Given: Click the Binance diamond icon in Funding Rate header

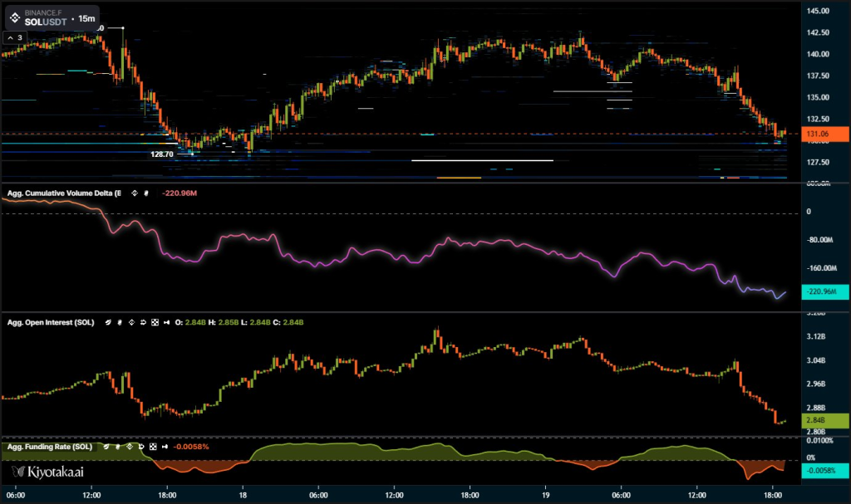Looking at the screenshot, I should tap(127, 447).
